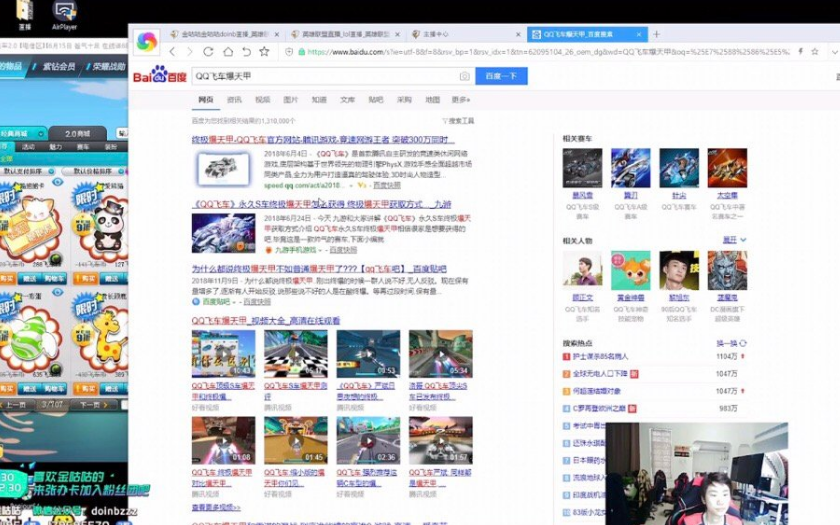Close the QQ飞车爆天甲 Baidu search tab
This screenshot has width=840, height=525.
point(639,34)
